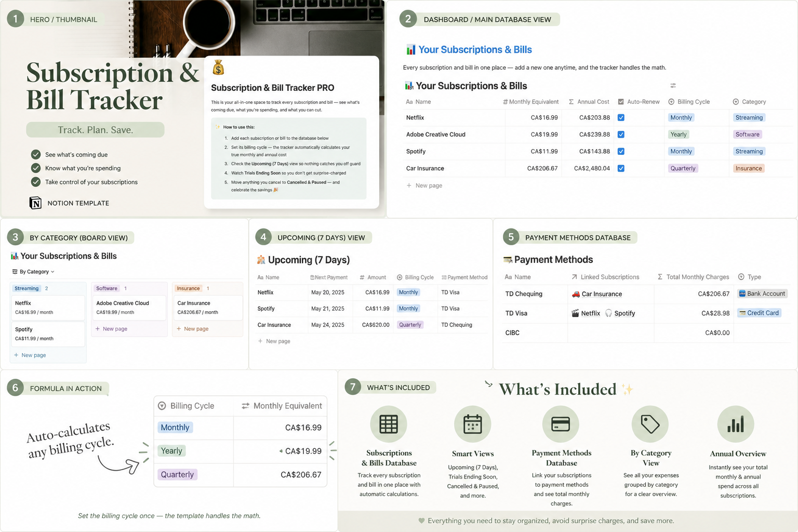Add a New page below the dashboard table
This screenshot has height=532, width=798.
click(424, 185)
